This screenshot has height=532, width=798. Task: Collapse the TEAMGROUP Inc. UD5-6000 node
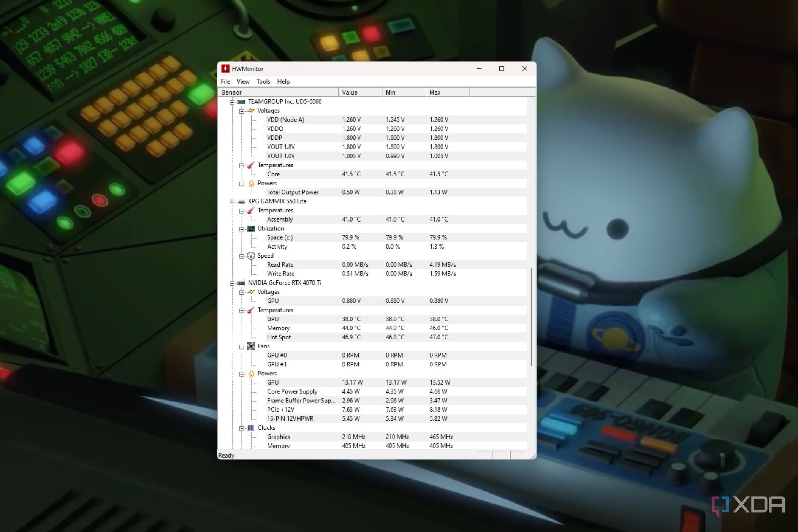pos(232,101)
